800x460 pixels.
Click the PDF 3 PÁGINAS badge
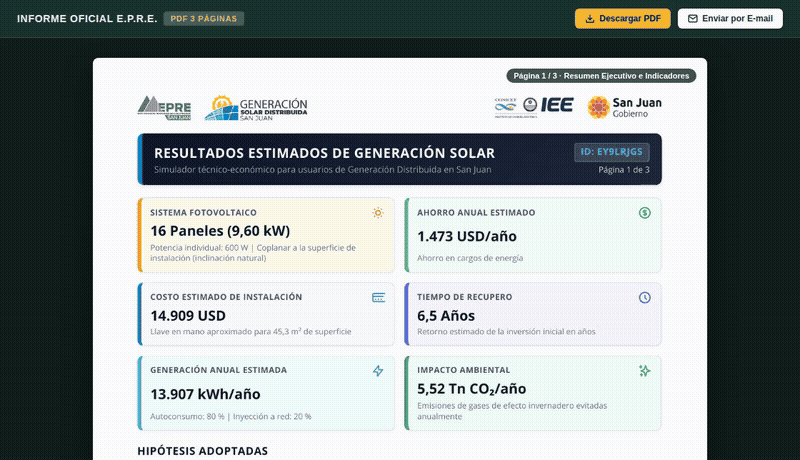(x=204, y=19)
